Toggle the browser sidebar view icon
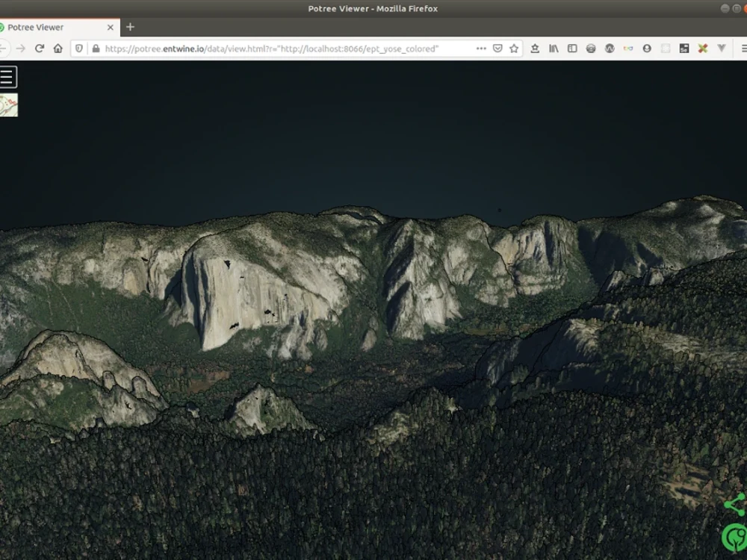Viewport: 747px width, 560px height. [x=572, y=47]
